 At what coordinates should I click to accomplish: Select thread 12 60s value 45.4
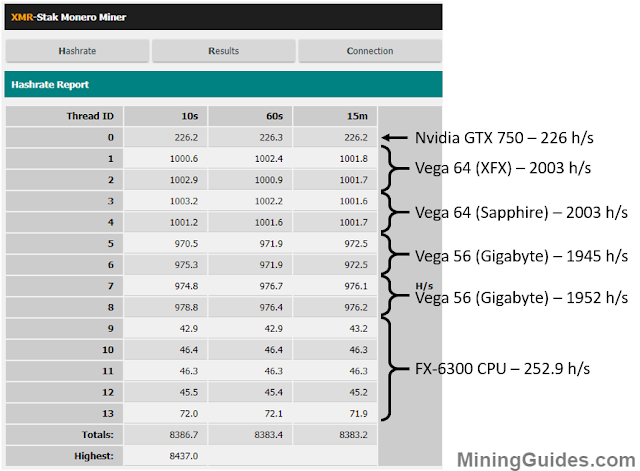[274, 392]
